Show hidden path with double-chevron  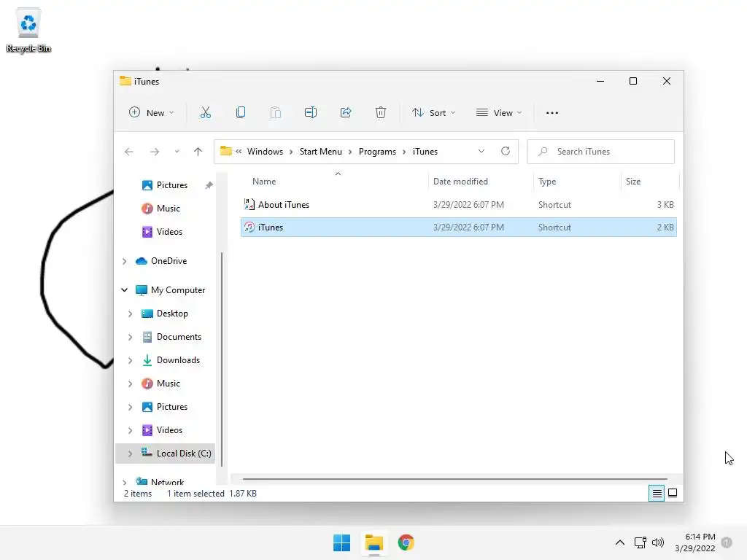tap(239, 151)
